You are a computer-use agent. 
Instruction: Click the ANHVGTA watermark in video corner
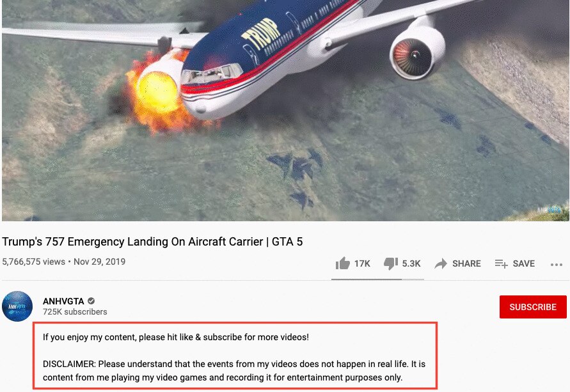[x=549, y=210]
